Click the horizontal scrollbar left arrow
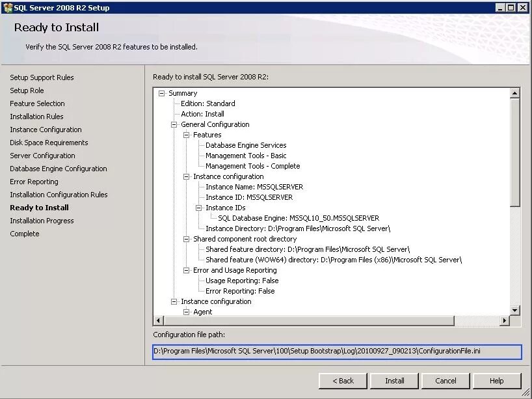This screenshot has width=532, height=399. point(159,320)
